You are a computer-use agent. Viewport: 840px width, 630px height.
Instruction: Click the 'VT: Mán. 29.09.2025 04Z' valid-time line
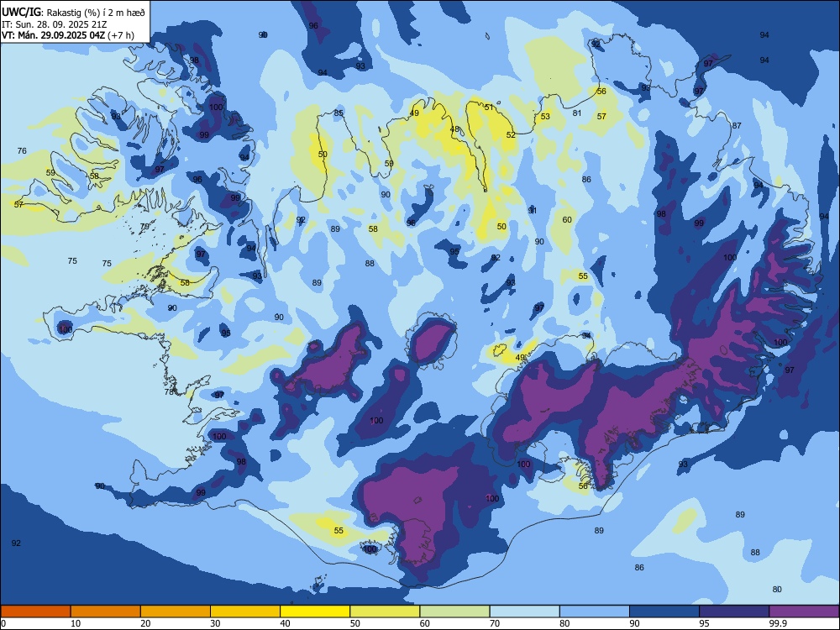pos(54,35)
